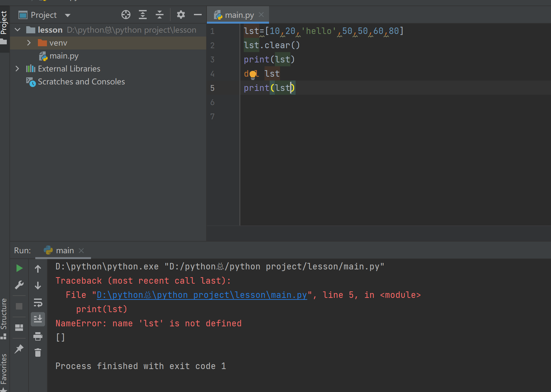The image size is (551, 392).
Task: Close the main.py editor tab
Action: tap(262, 15)
